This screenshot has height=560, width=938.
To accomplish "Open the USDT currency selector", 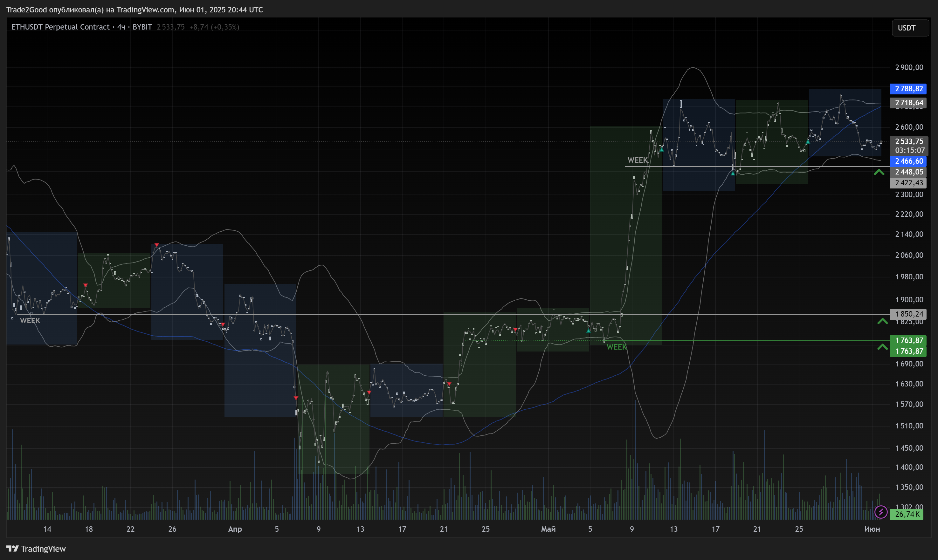I will click(x=910, y=28).
